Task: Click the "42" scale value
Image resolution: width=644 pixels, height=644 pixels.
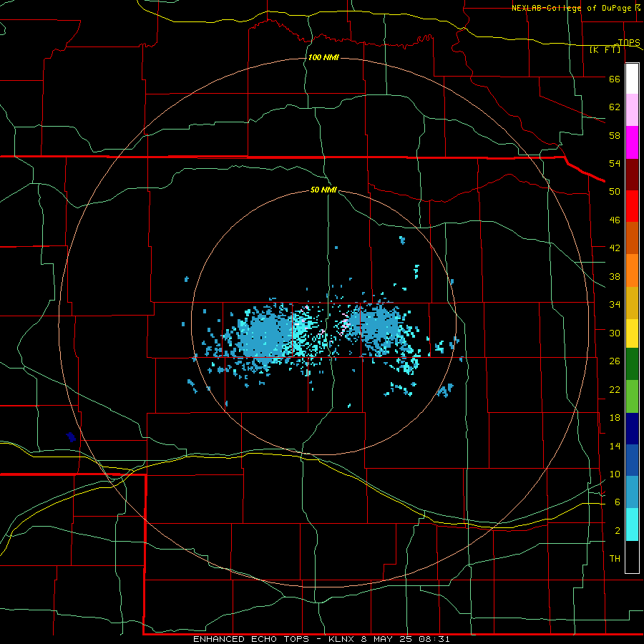Action: click(615, 248)
